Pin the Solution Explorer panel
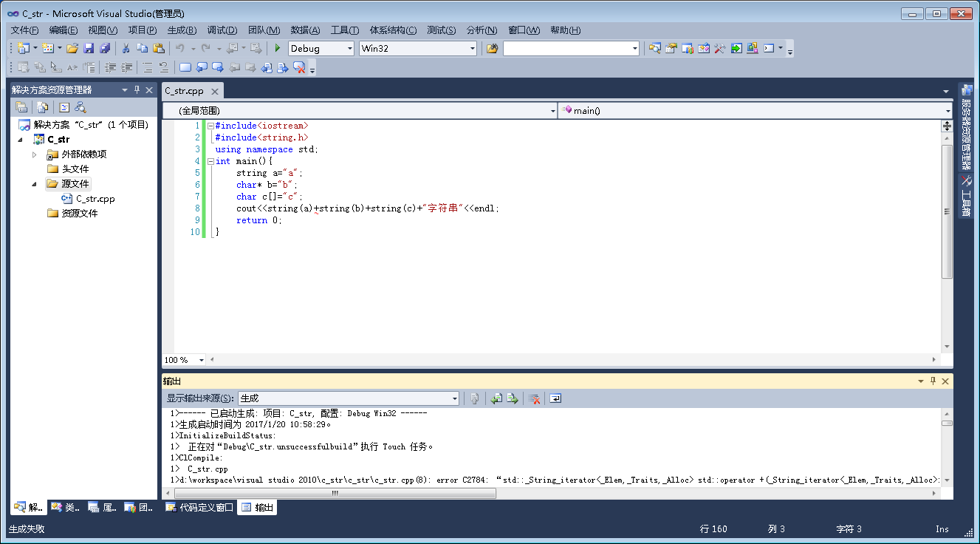Screen dimensions: 980x544 click(137, 90)
